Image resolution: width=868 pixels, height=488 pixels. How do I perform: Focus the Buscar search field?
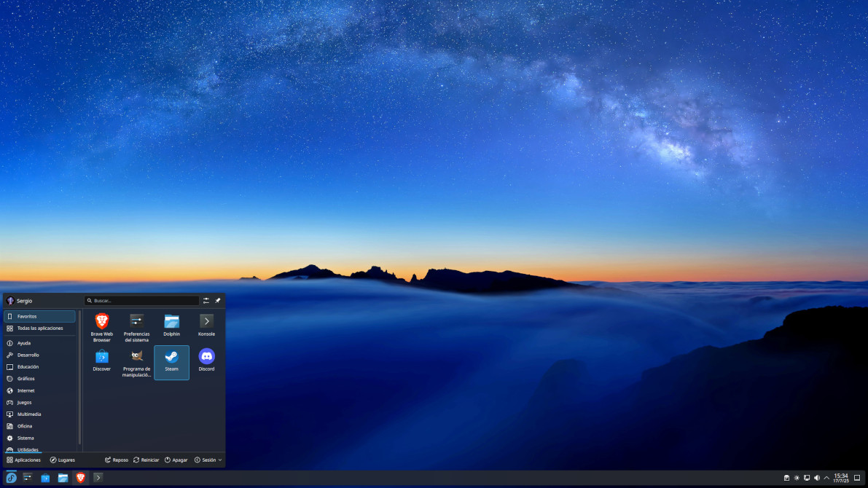click(141, 300)
